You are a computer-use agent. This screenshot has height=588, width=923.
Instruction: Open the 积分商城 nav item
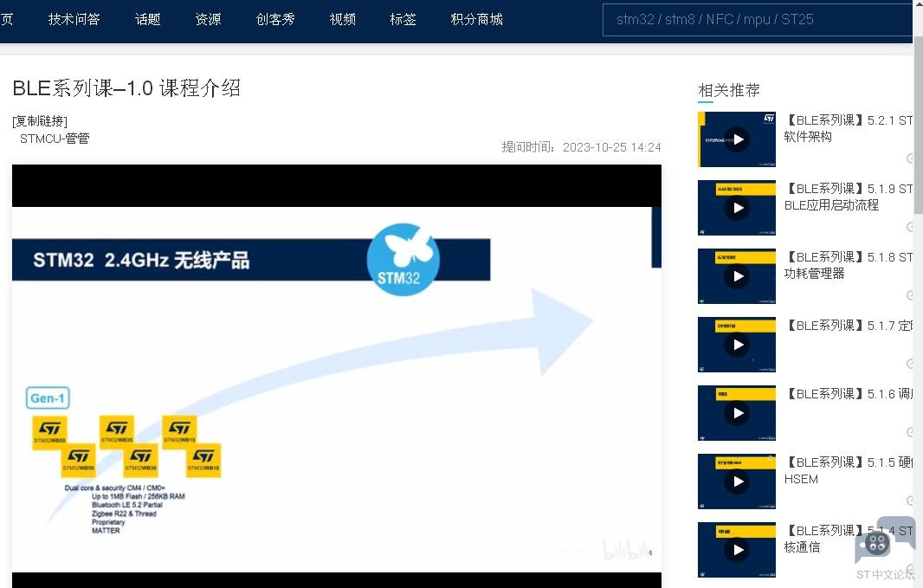pyautogui.click(x=477, y=19)
